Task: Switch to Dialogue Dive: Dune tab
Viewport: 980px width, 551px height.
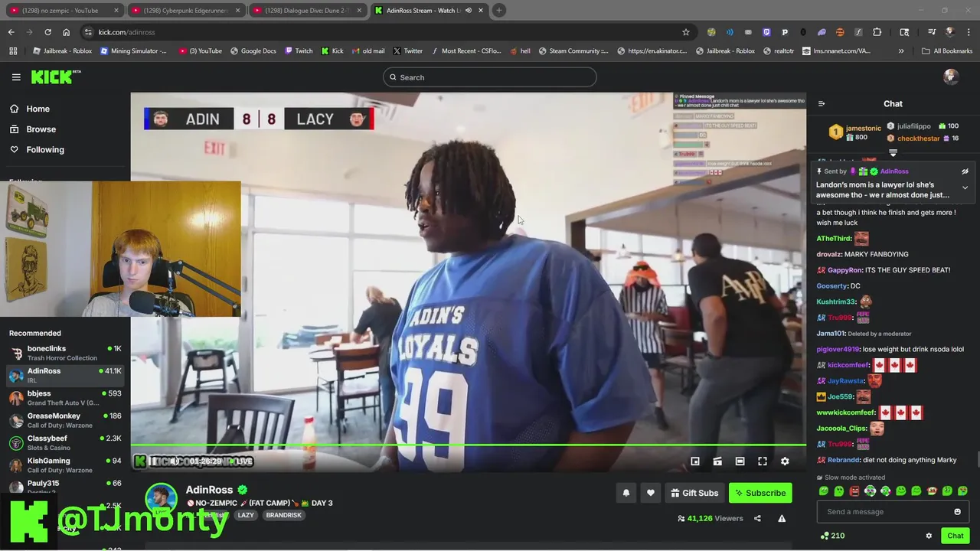Action: tap(308, 10)
